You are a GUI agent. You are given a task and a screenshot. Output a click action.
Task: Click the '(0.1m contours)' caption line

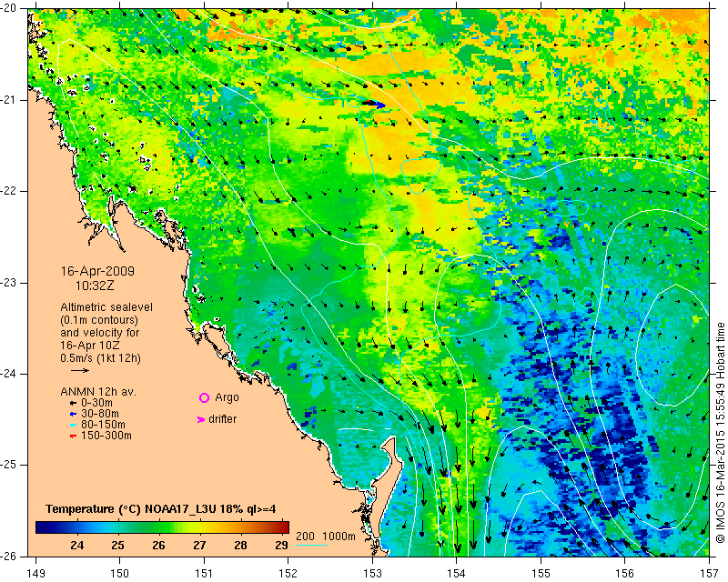click(99, 320)
